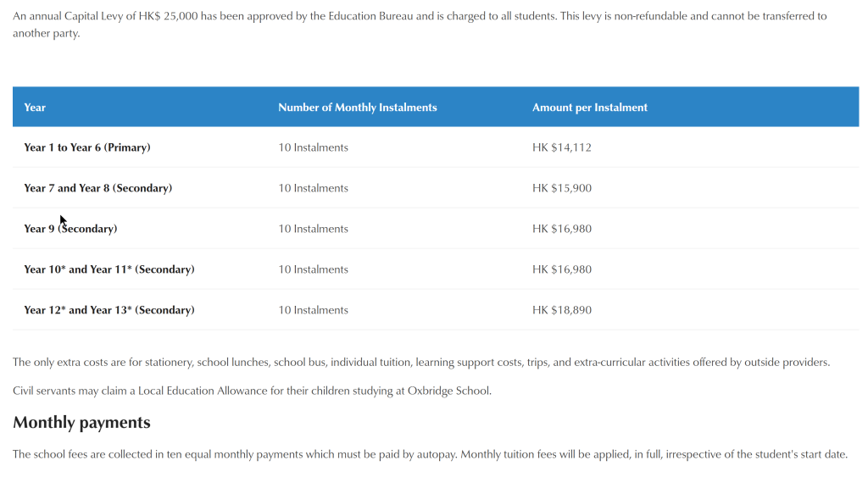Click the paragraph about ten equal monthly payments

pos(430,454)
